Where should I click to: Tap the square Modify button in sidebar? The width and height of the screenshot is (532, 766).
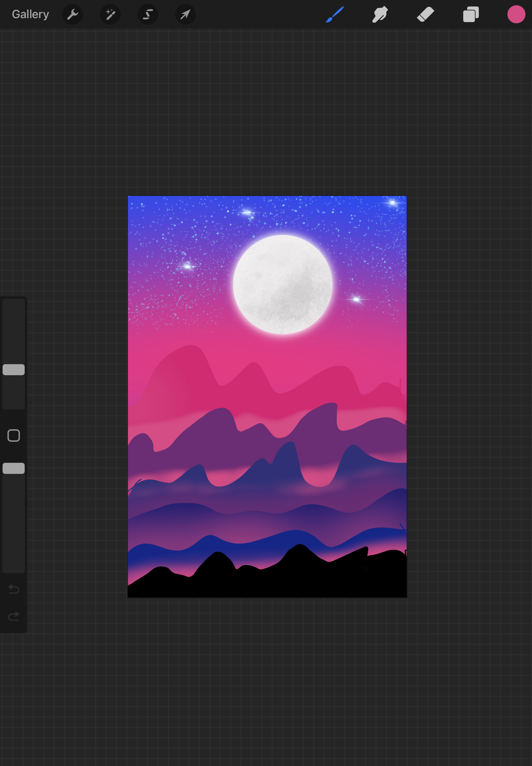click(x=14, y=436)
